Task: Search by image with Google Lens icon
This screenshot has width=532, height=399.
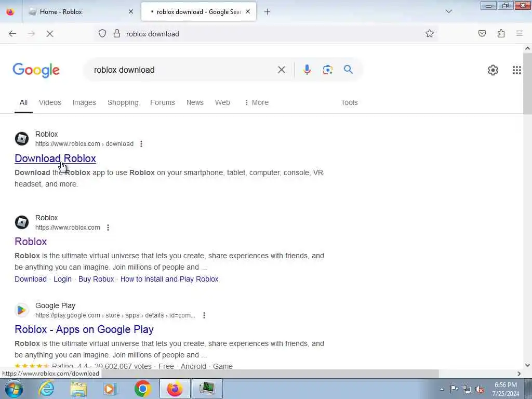Action: point(328,70)
